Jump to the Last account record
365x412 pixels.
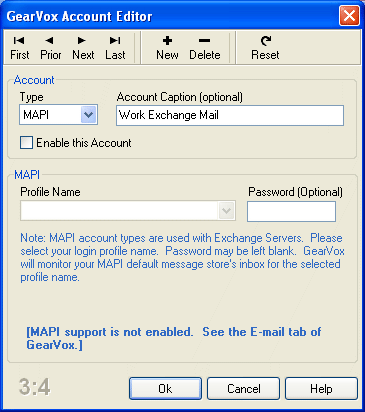[x=115, y=48]
